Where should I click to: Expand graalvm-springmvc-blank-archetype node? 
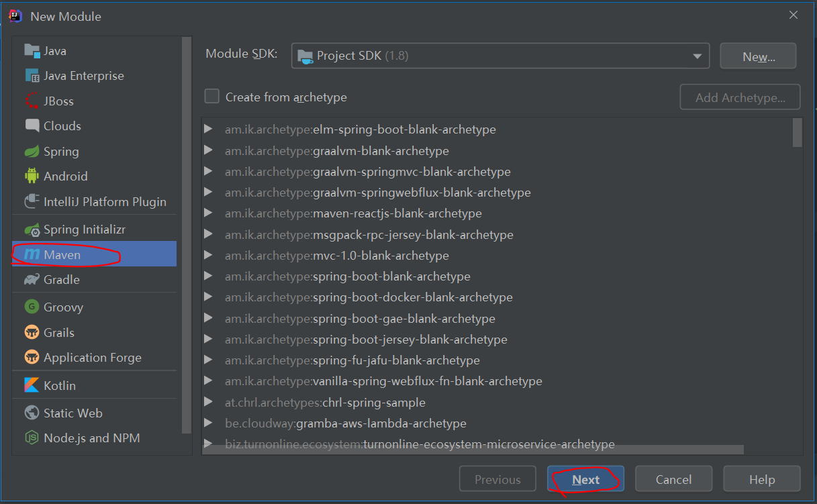tap(209, 171)
